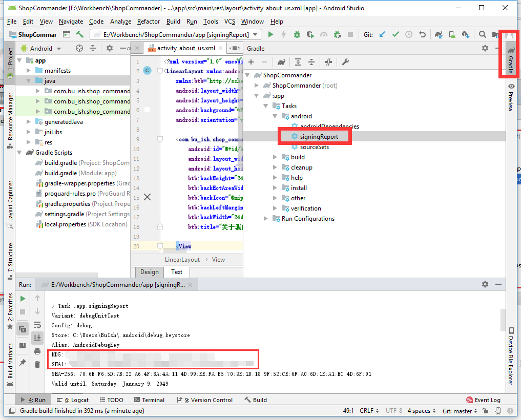Open Search Everywhere magnifier icon

(x=482, y=34)
